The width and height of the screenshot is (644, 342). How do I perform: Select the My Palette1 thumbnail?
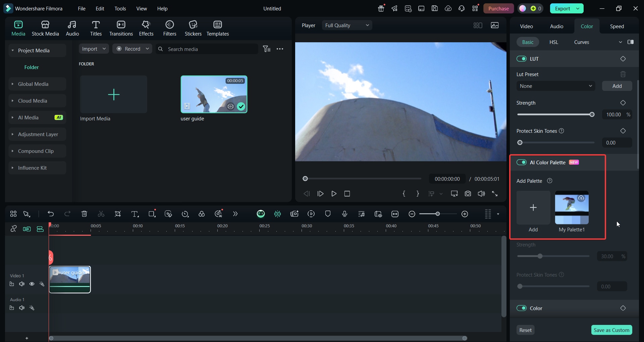pyautogui.click(x=572, y=208)
